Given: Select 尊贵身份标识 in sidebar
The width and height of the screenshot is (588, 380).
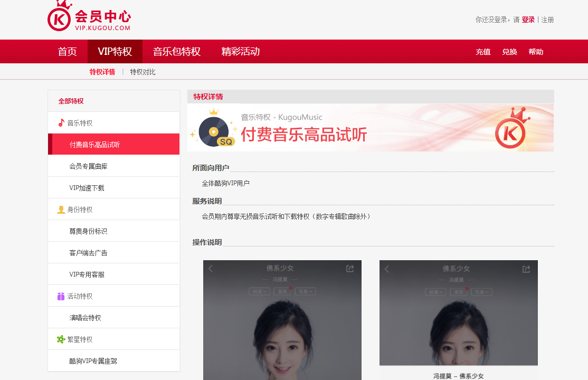Looking at the screenshot, I should point(113,231).
